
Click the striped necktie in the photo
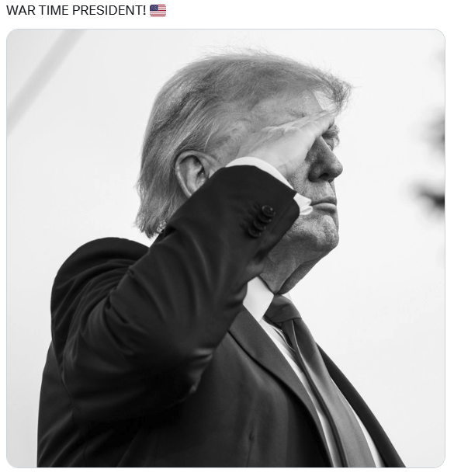(x=322, y=380)
